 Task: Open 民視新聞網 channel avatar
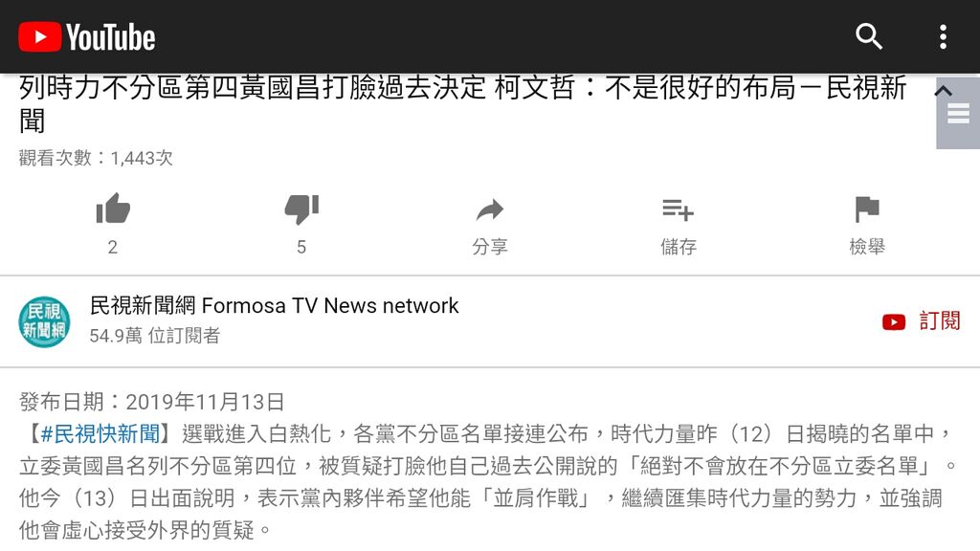tap(44, 321)
